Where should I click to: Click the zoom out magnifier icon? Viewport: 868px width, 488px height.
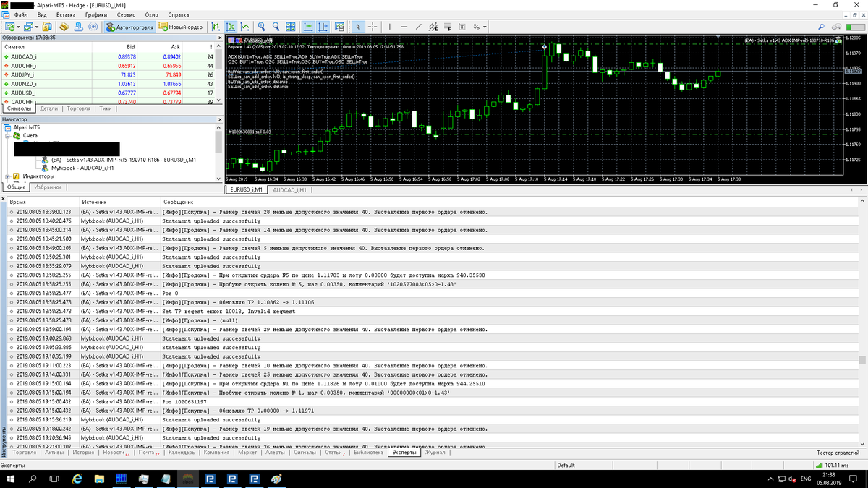pyautogui.click(x=276, y=27)
